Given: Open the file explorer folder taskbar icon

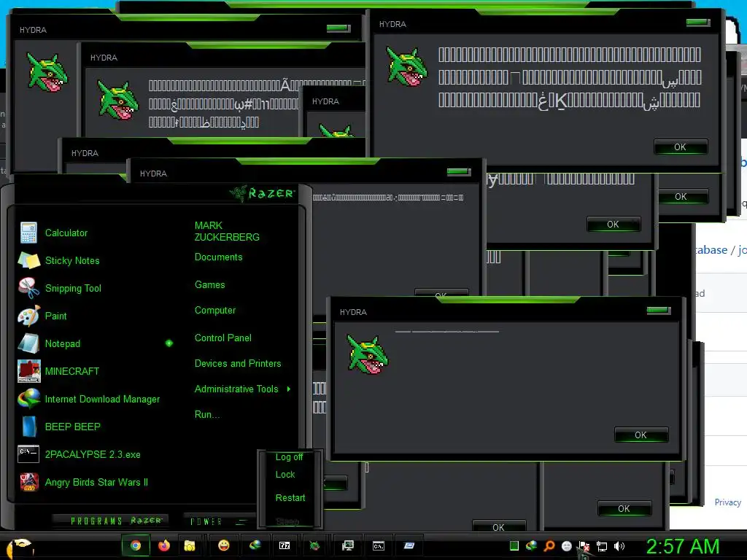Looking at the screenshot, I should point(190,545).
